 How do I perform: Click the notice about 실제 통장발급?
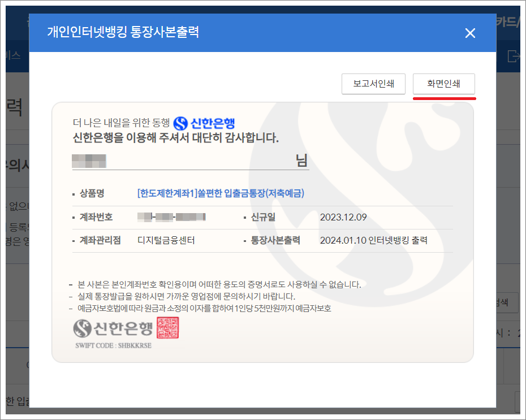tap(186, 297)
